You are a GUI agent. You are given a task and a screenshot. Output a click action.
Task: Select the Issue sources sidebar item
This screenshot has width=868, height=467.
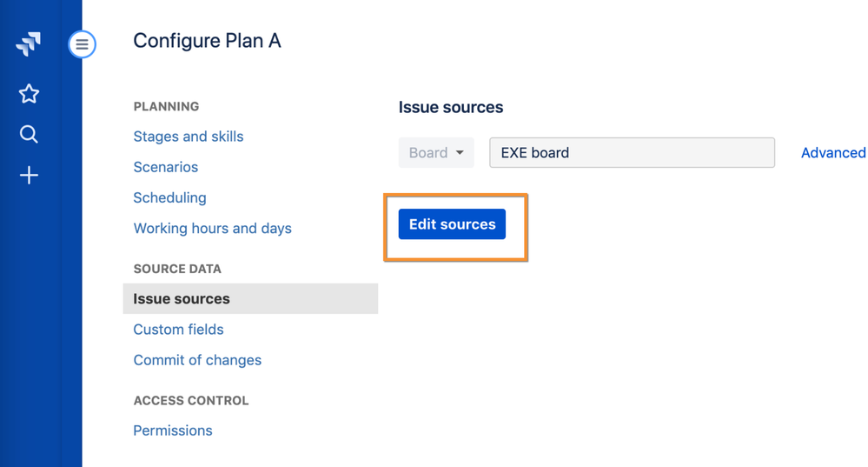pos(182,298)
